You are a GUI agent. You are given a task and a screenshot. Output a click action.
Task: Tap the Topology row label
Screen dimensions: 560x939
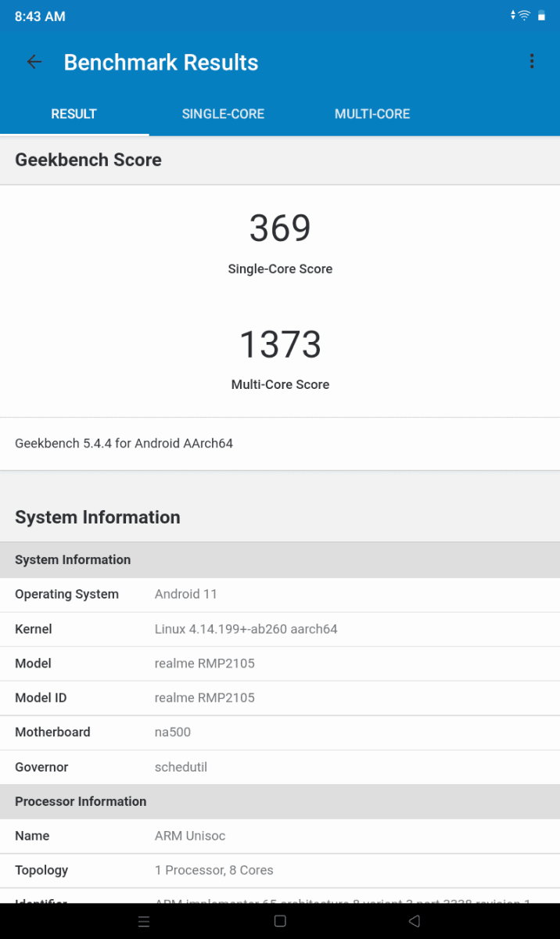pyautogui.click(x=41, y=871)
